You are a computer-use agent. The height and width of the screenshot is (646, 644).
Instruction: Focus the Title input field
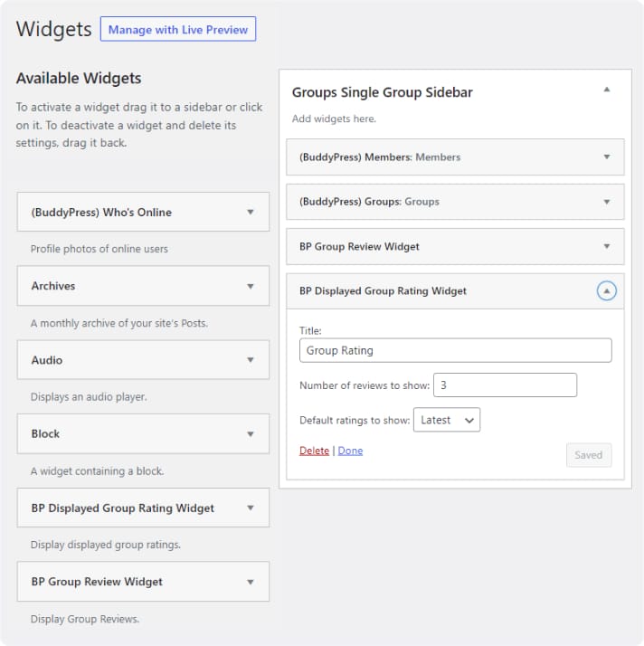(455, 350)
